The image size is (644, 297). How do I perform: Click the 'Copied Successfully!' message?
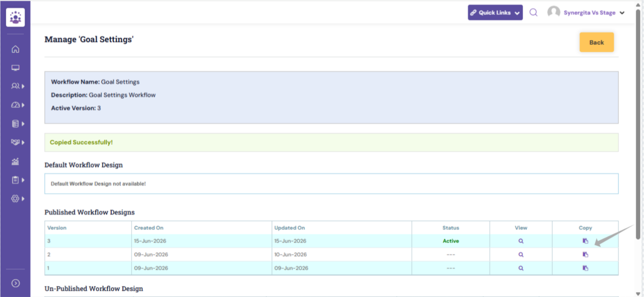coord(81,142)
